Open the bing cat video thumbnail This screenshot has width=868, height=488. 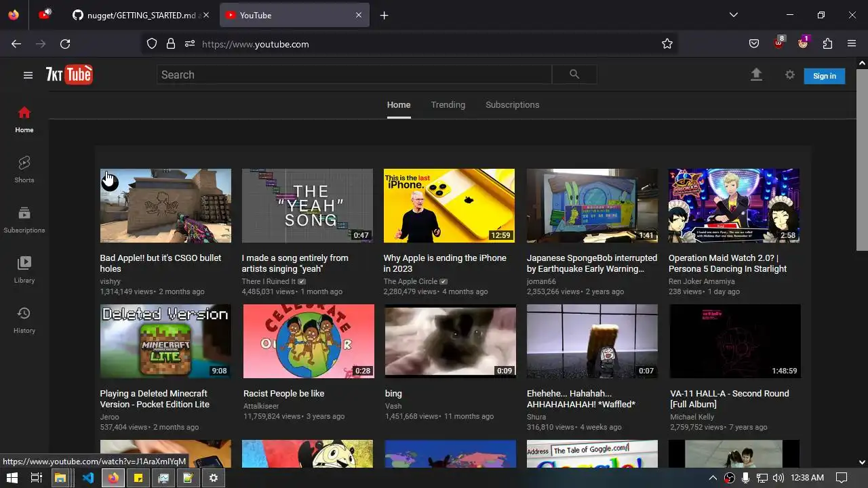point(450,341)
